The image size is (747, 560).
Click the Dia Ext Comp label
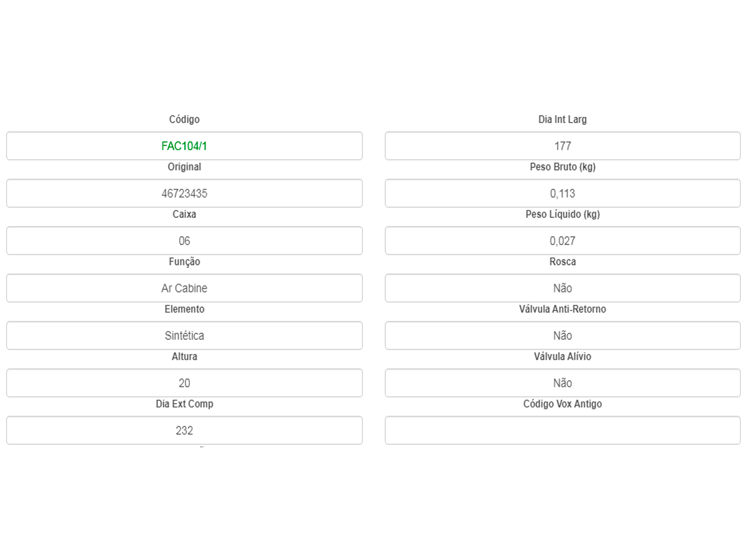tap(184, 404)
